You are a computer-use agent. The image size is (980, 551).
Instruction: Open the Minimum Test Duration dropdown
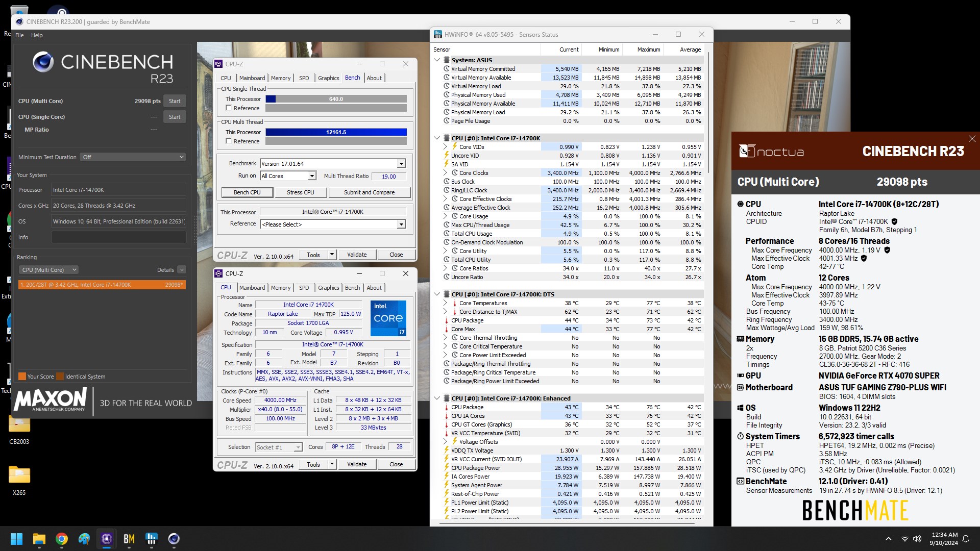point(133,157)
